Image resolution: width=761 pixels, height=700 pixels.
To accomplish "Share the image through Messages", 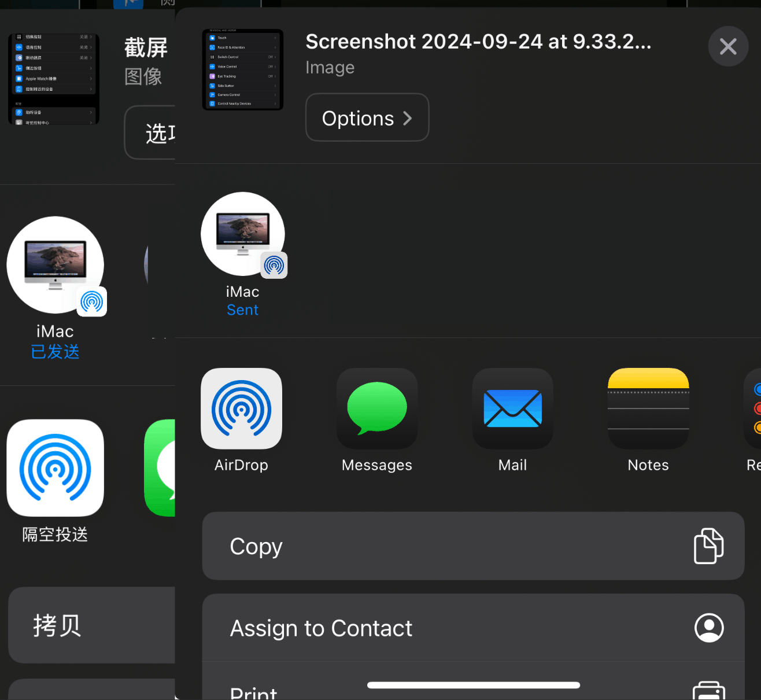I will [376, 408].
